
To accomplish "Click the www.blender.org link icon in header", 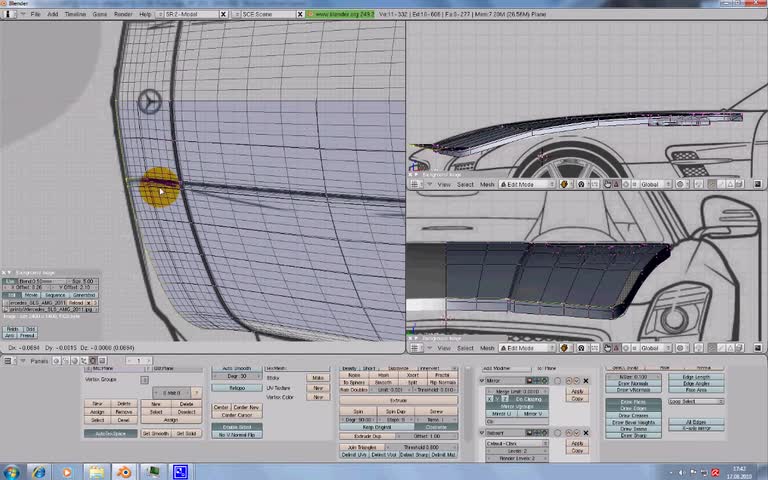I will pyautogui.click(x=311, y=14).
